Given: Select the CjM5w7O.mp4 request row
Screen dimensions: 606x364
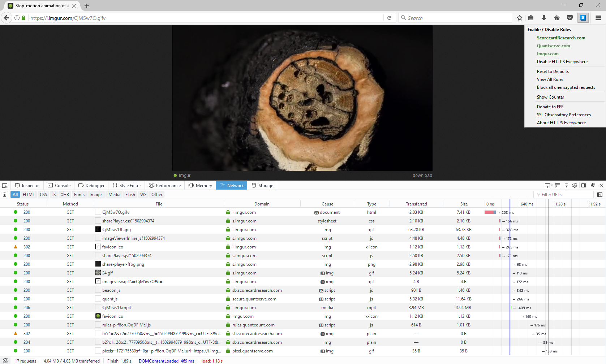Looking at the screenshot, I should (303, 308).
